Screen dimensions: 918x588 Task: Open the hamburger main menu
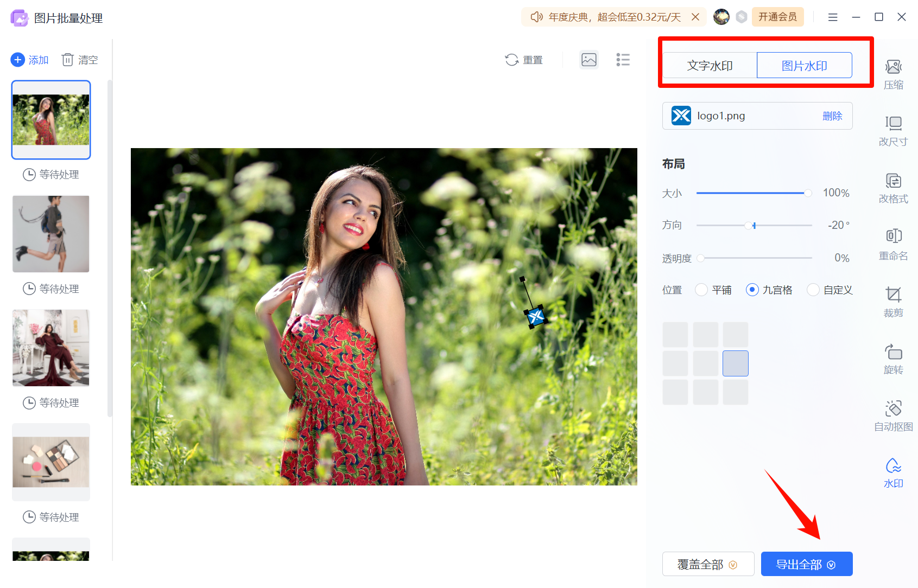point(832,17)
